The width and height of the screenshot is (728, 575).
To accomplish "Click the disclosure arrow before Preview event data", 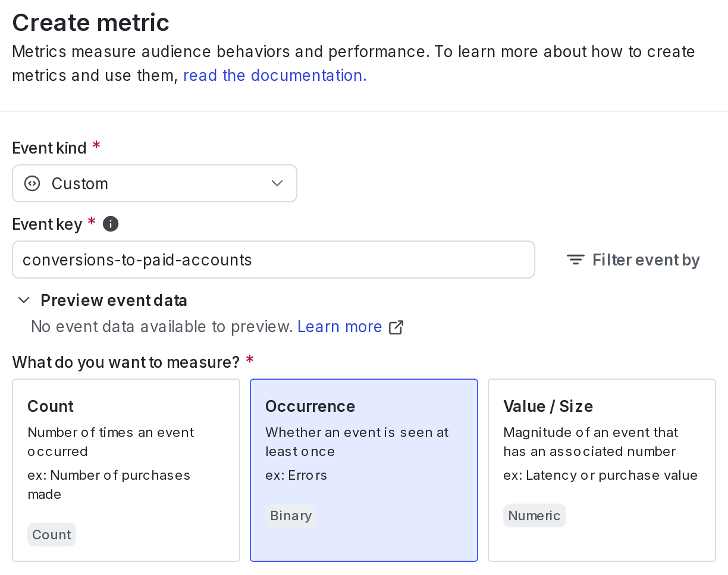I will pyautogui.click(x=24, y=300).
